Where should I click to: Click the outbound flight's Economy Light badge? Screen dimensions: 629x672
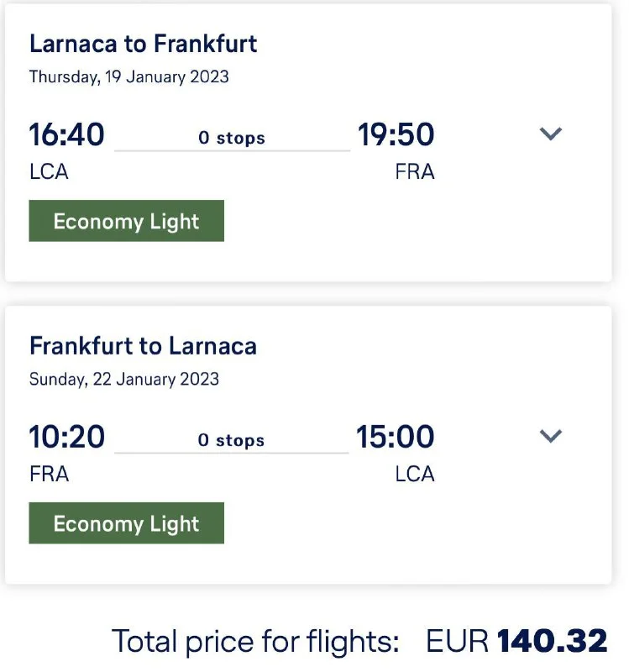pyautogui.click(x=127, y=221)
